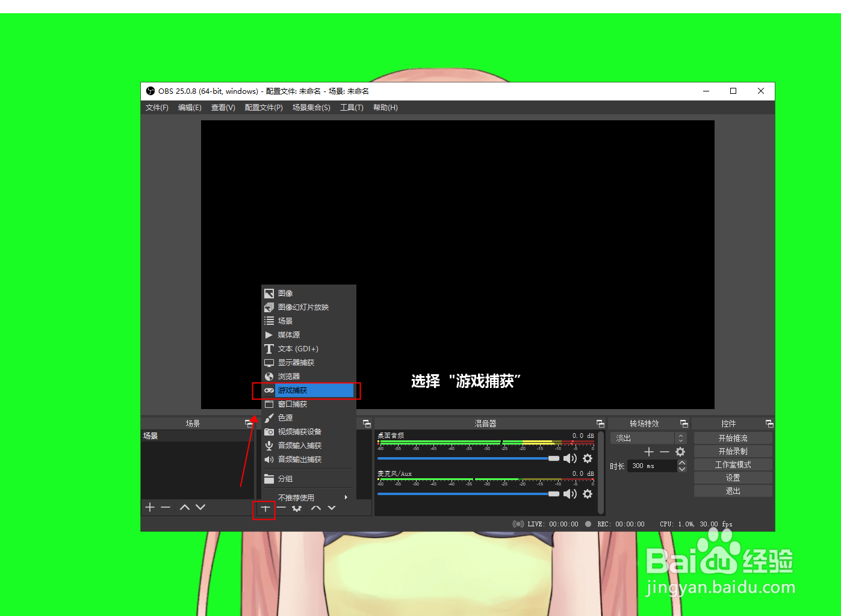This screenshot has height=616, width=841.
Task: Open 设置 from the controls panel
Action: [x=733, y=478]
